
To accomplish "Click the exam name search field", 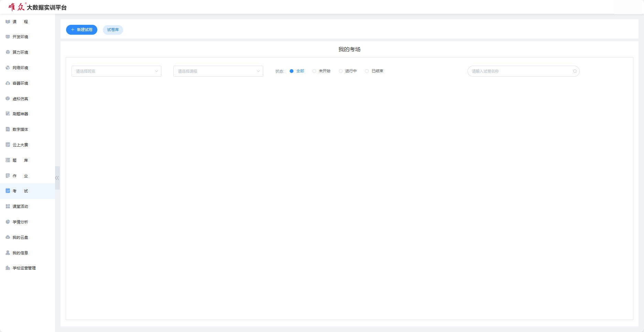I will coord(519,71).
